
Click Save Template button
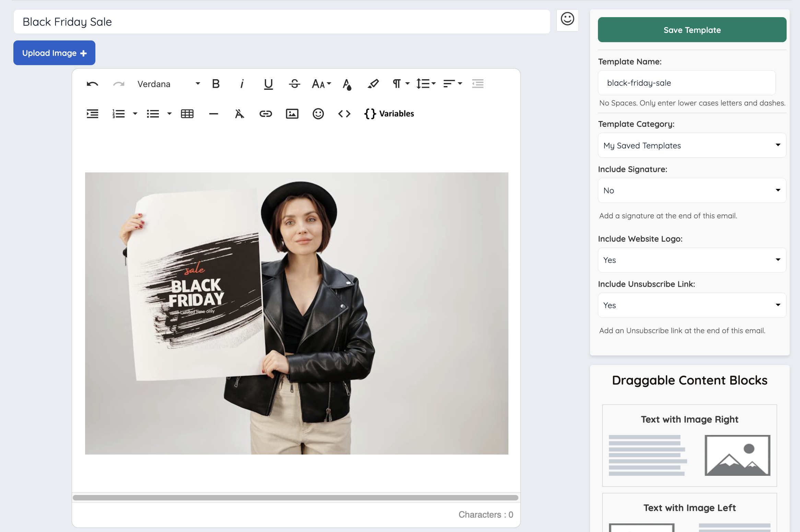point(692,30)
